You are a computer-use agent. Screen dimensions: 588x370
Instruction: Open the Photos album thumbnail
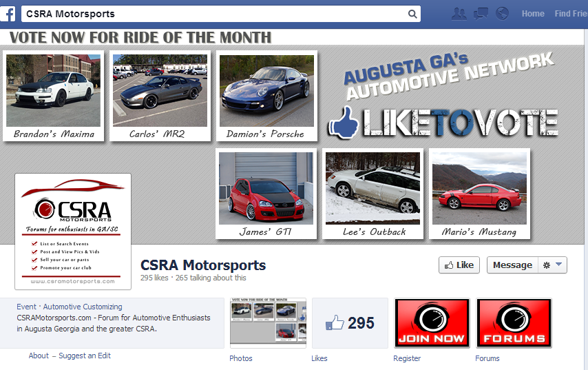pos(268,323)
